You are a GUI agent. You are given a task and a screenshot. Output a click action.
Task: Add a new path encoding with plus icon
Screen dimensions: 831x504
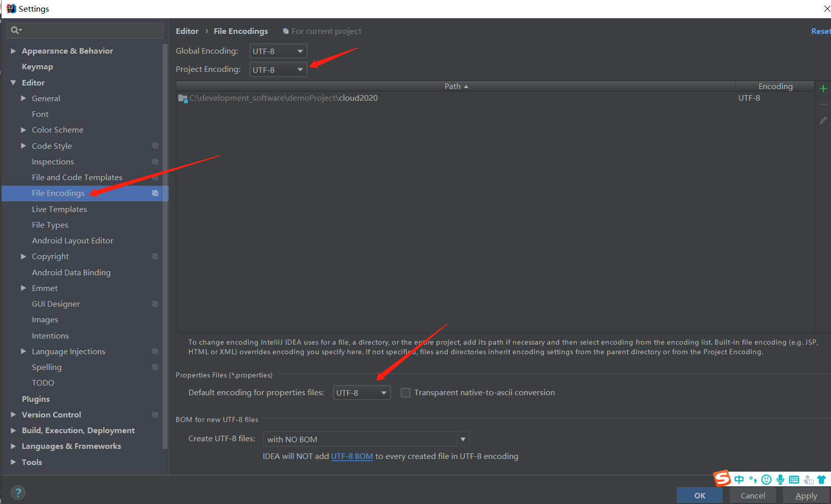(x=823, y=89)
